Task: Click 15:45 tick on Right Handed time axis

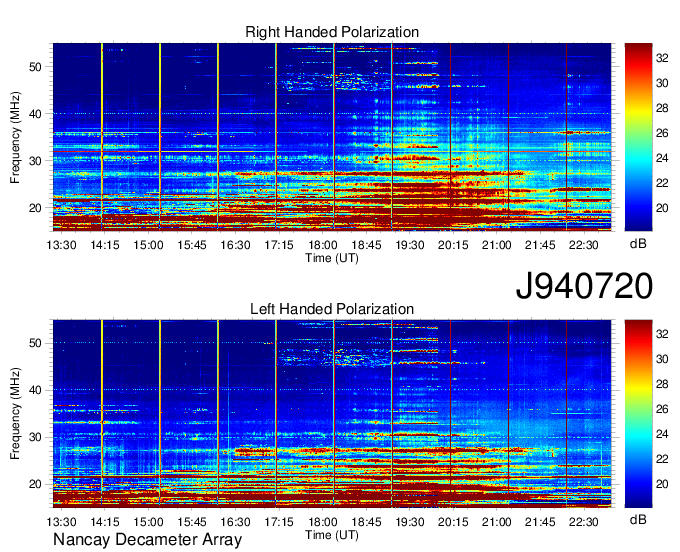Action: pyautogui.click(x=192, y=245)
